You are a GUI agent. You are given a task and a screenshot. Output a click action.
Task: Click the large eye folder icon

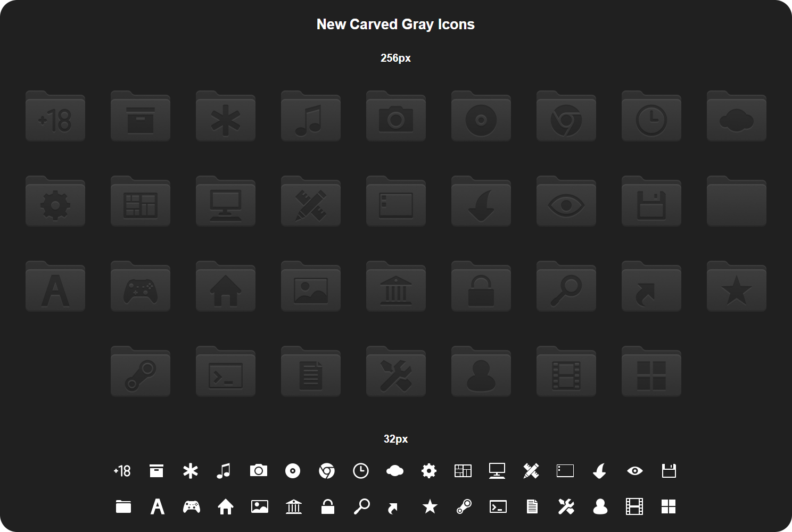coord(566,201)
